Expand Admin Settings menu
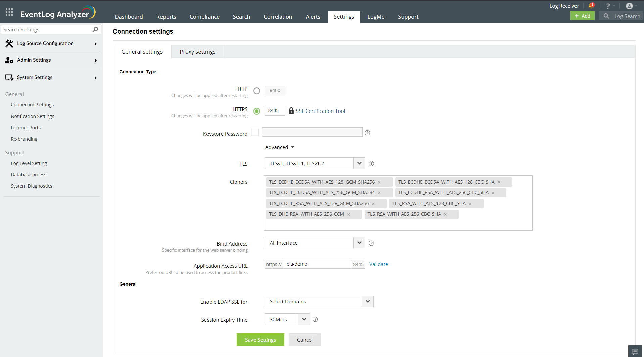 (x=96, y=61)
